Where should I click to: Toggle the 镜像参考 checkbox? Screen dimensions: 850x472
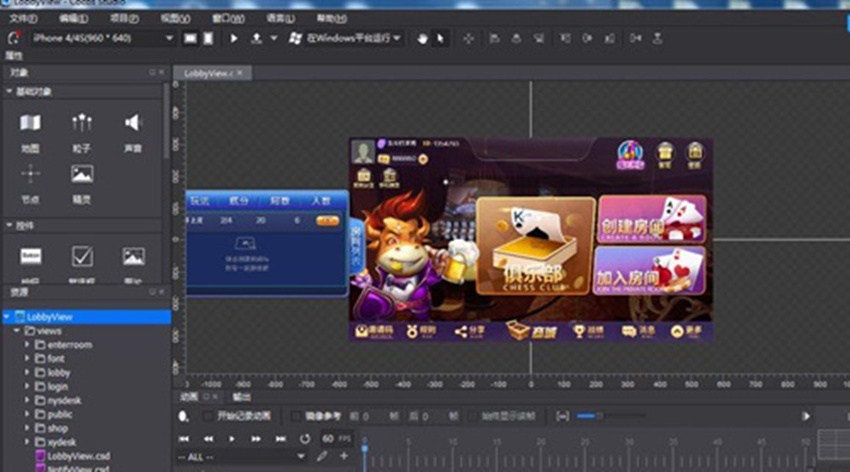click(297, 416)
